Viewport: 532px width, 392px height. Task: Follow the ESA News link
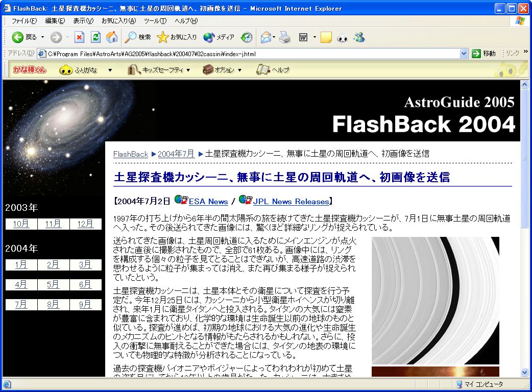[208, 201]
